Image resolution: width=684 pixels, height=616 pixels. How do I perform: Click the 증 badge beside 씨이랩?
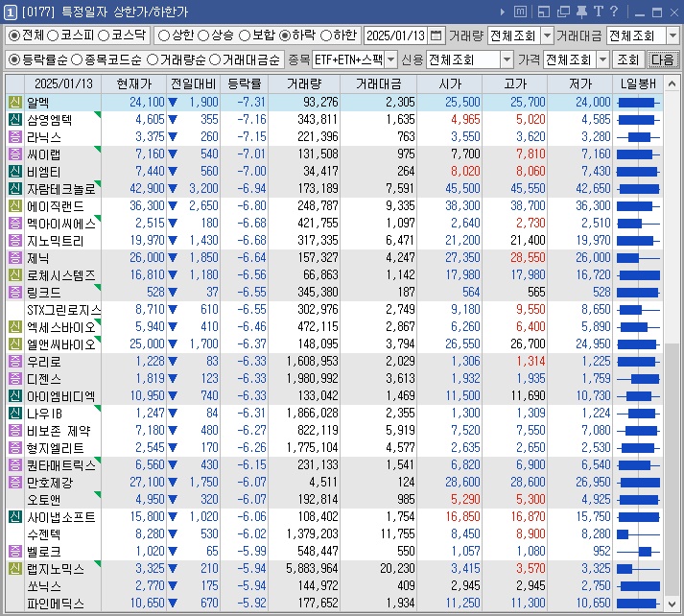(x=15, y=154)
